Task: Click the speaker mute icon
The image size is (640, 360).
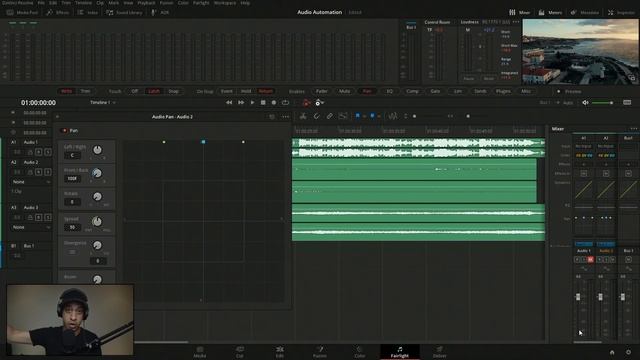Action: tap(585, 103)
